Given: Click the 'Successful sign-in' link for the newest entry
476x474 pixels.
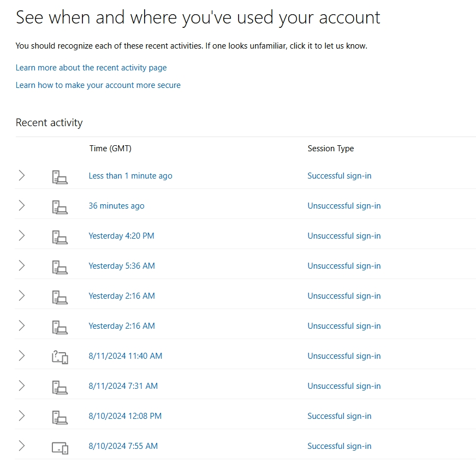Looking at the screenshot, I should (x=340, y=176).
